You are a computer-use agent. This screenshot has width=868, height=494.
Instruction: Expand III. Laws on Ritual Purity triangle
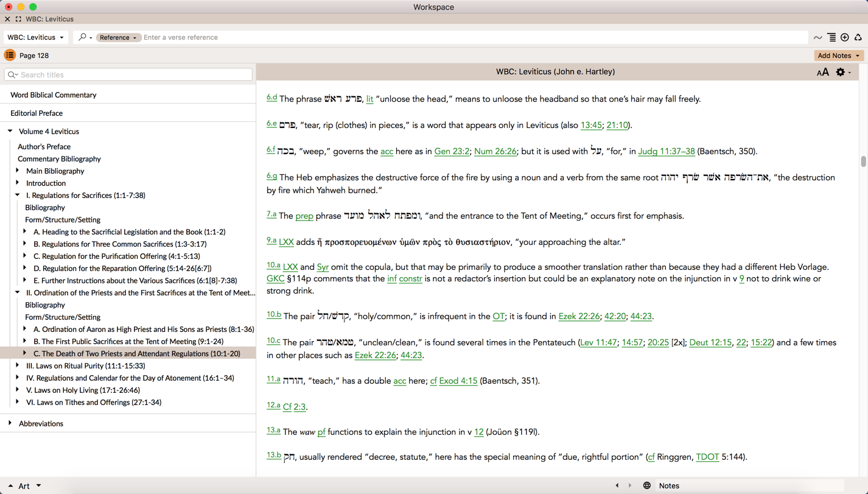(18, 365)
